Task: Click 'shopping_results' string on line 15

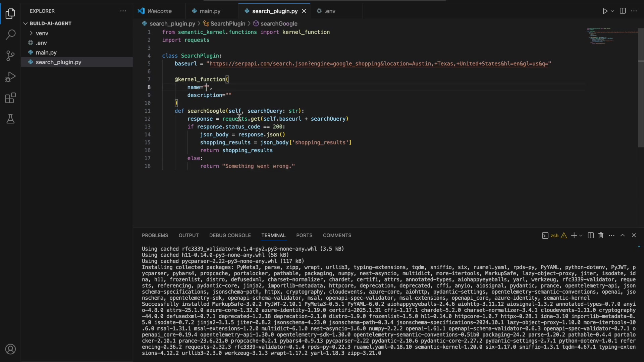Action: pos(320,142)
